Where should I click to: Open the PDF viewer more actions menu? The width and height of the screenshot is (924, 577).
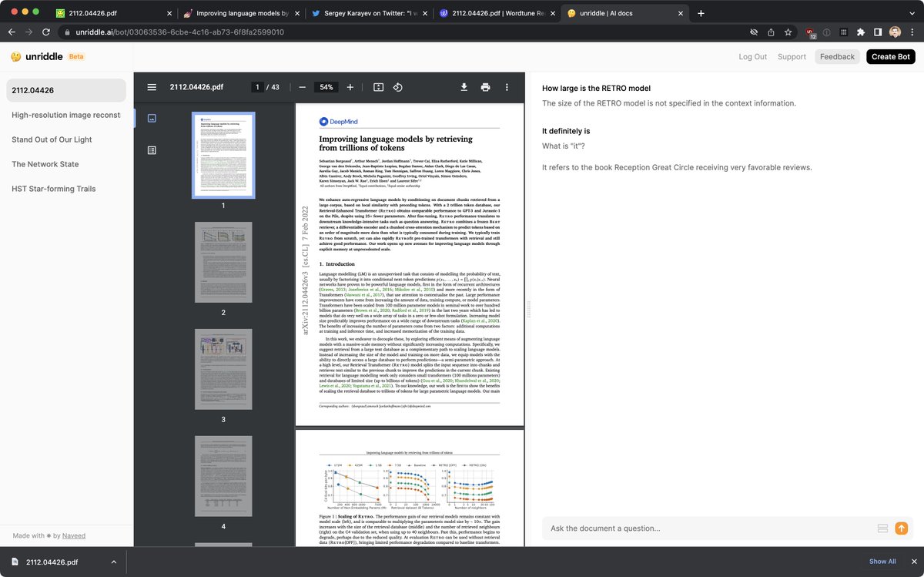pos(506,88)
